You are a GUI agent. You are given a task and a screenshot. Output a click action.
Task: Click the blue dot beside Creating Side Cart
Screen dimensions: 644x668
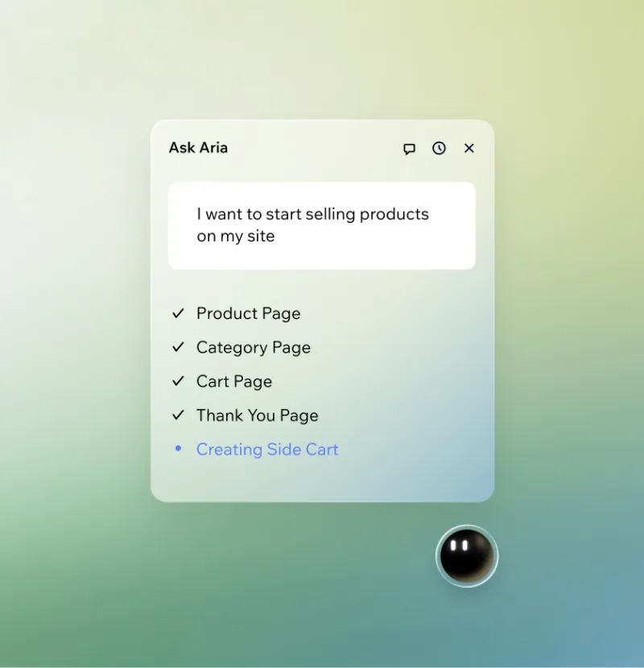point(178,448)
